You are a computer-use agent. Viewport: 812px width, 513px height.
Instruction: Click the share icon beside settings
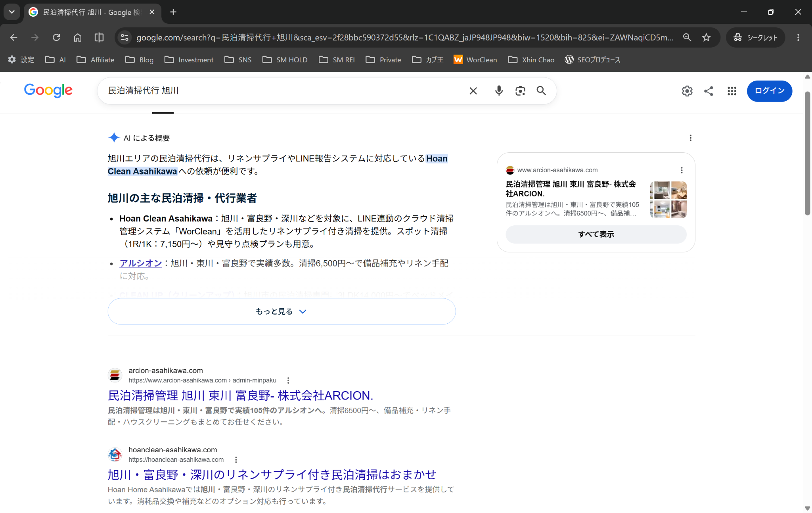coord(709,91)
